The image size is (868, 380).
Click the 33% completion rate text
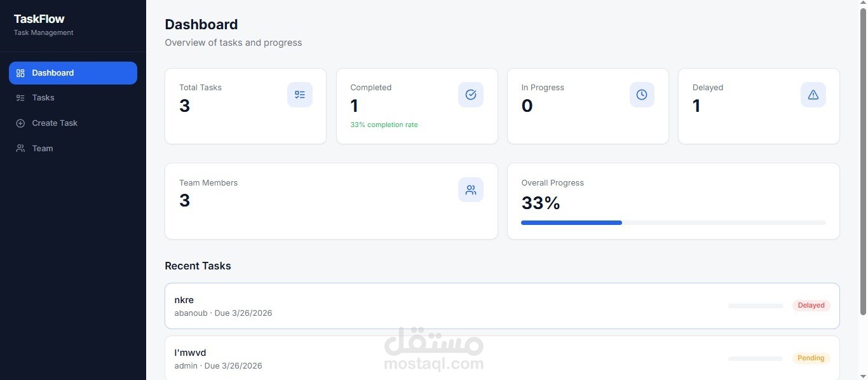tap(384, 125)
